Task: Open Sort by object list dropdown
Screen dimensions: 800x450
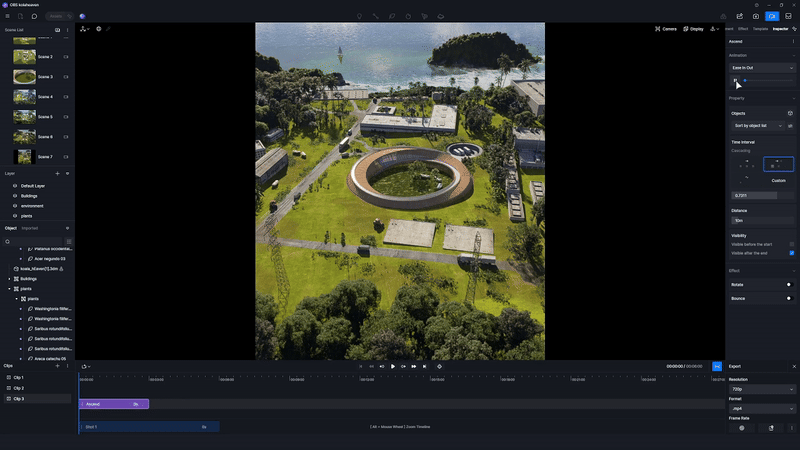Action: click(x=758, y=126)
